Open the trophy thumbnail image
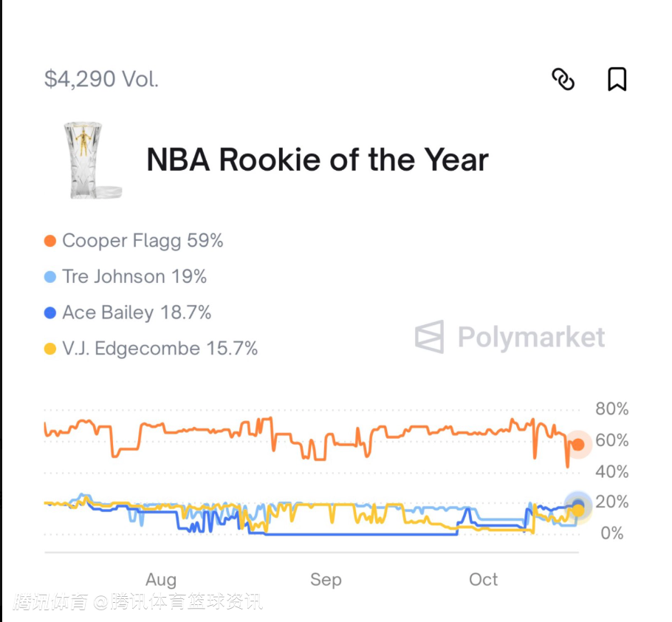The image size is (672, 622). tap(92, 160)
